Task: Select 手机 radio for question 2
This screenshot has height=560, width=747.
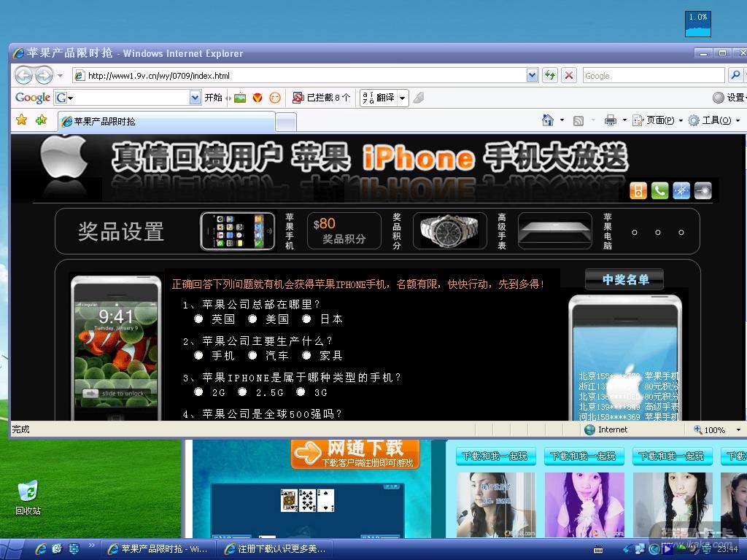Action: click(198, 355)
